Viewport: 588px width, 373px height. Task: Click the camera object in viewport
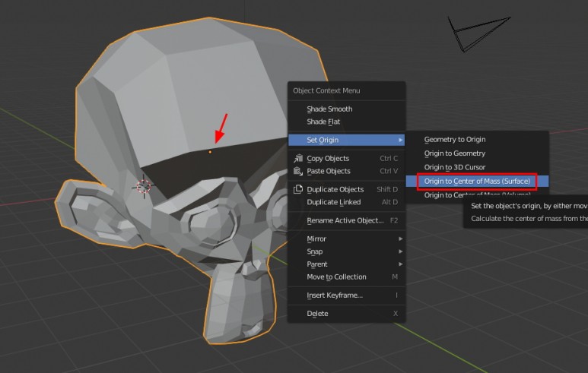(x=478, y=33)
